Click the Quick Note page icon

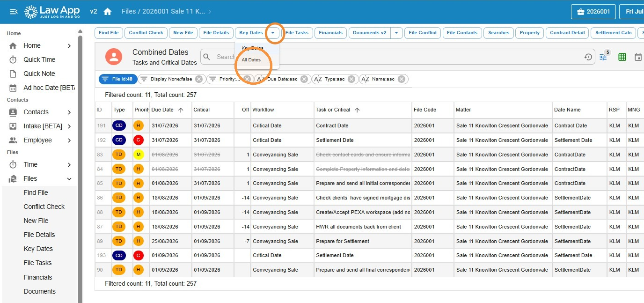13,74
